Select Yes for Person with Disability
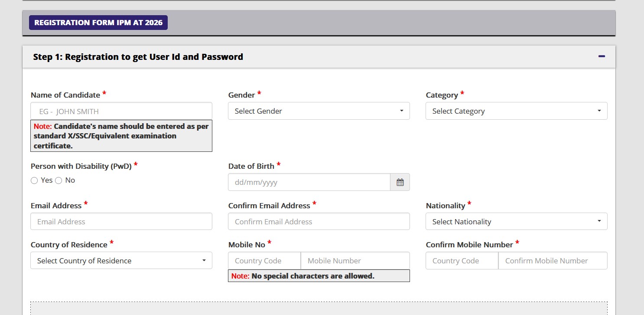The width and height of the screenshot is (644, 315). click(34, 180)
